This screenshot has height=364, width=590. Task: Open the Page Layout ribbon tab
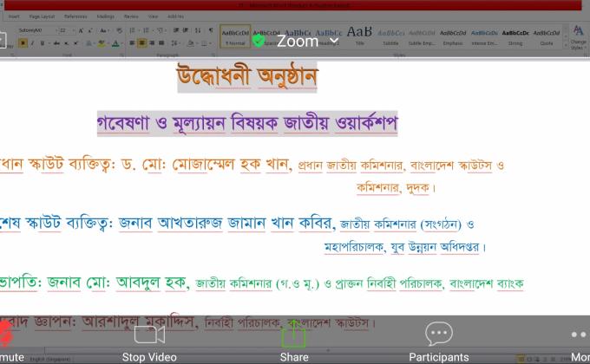[41, 16]
